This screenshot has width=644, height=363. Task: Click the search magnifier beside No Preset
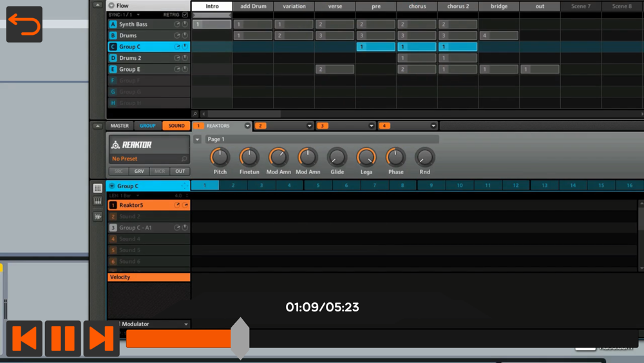coord(184,159)
